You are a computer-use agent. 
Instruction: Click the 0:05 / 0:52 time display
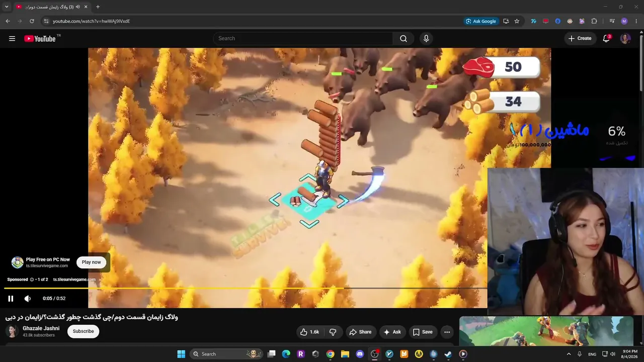[x=54, y=299]
